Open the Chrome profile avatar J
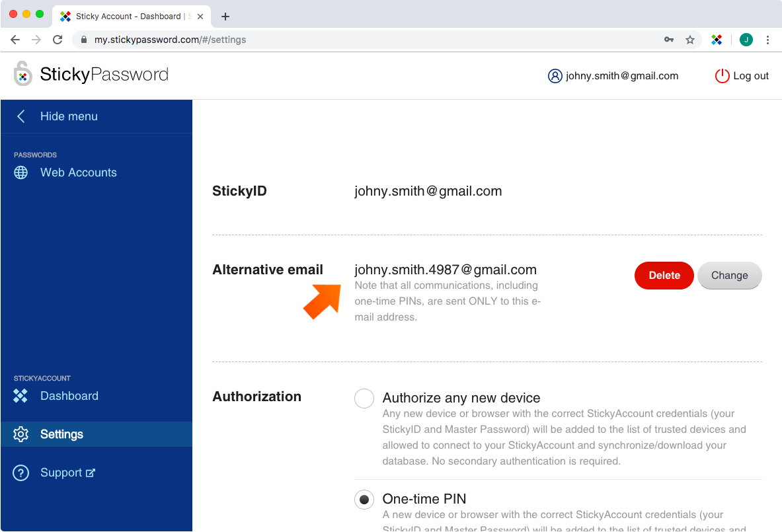Screen dimensions: 782x532 [x=746, y=40]
